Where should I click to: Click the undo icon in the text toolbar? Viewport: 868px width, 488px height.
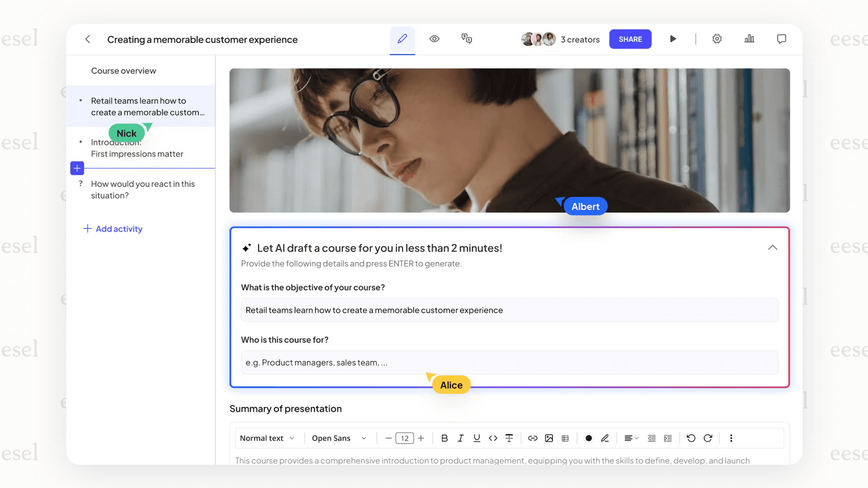click(691, 438)
